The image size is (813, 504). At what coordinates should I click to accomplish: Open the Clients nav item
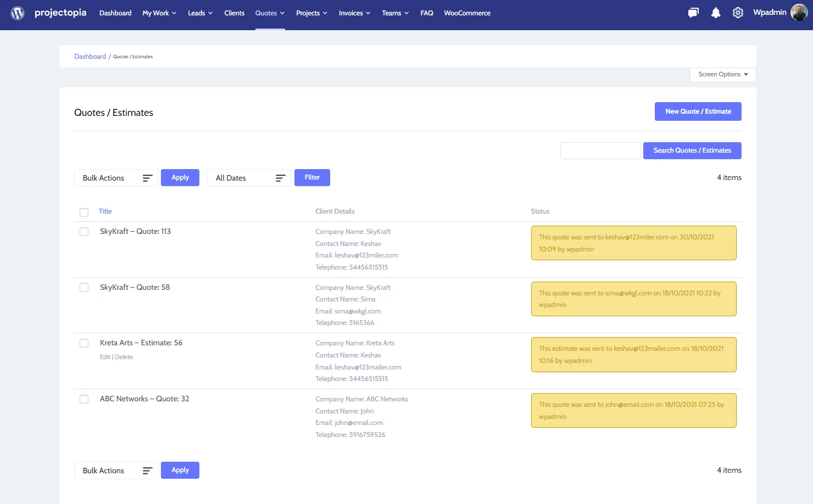click(x=234, y=13)
